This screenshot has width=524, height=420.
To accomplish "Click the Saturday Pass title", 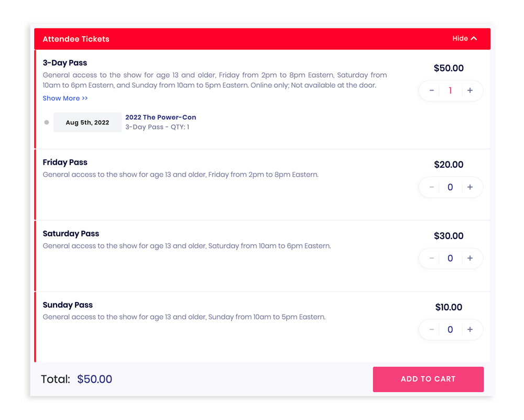I will (71, 234).
